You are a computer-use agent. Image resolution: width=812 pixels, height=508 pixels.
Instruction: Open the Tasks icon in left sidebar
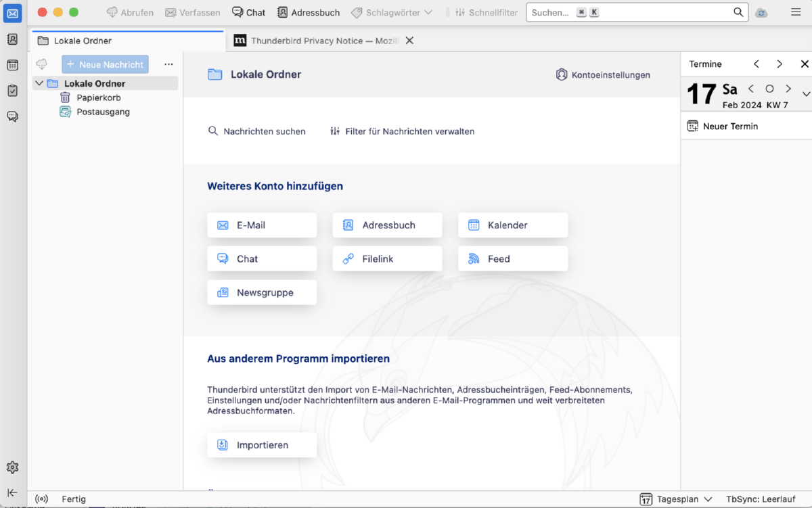(12, 91)
